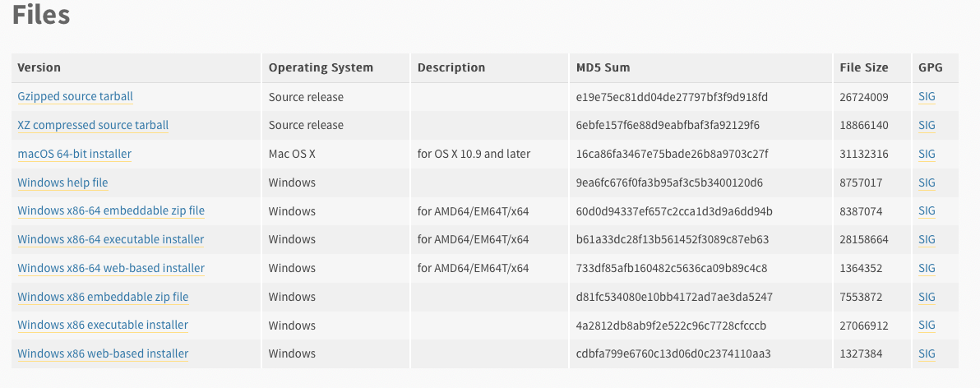The image size is (980, 388).
Task: Open the Gzipped source tarball link
Action: coord(75,97)
